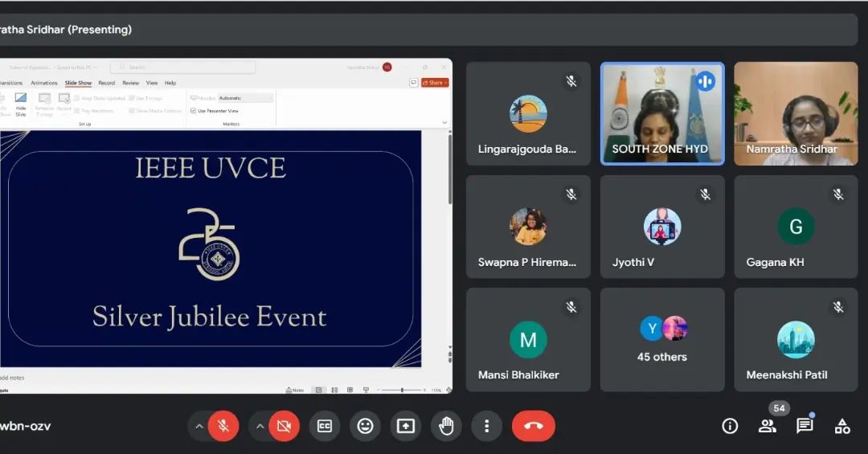
Task: Click the PowerPoint account profile avatar
Action: pos(387,67)
